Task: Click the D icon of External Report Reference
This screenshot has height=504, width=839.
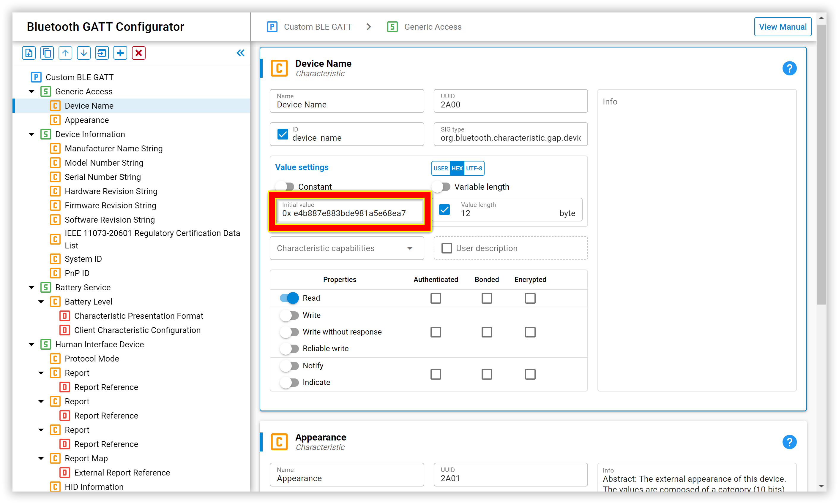Action: (64, 473)
